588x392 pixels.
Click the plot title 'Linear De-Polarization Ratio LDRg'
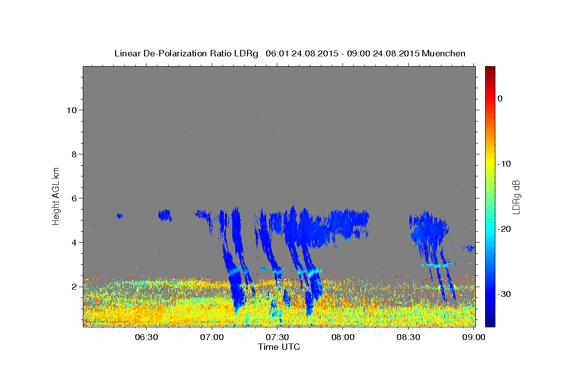click(186, 53)
